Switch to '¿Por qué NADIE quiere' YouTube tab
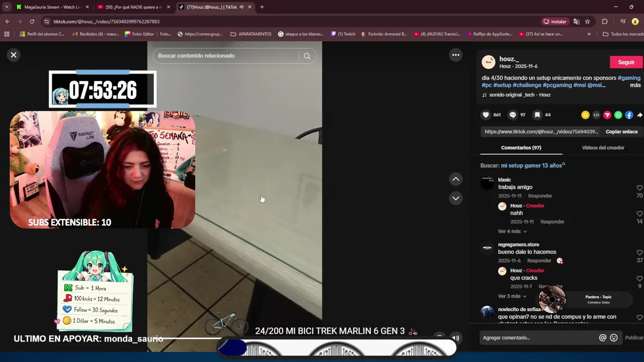Screen dimensions: 644x362 [x=133, y=7]
